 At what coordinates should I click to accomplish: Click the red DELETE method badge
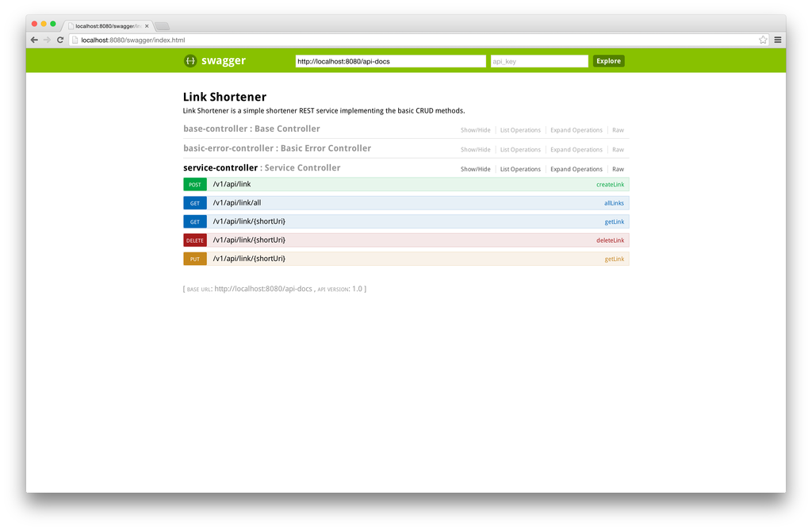tap(195, 240)
